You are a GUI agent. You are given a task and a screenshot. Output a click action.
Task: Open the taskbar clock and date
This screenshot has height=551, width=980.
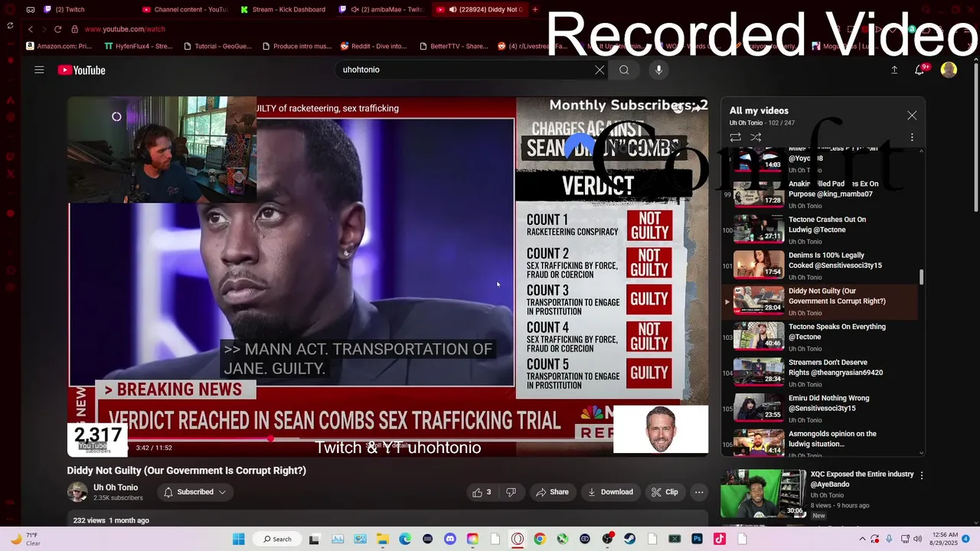[942, 539]
